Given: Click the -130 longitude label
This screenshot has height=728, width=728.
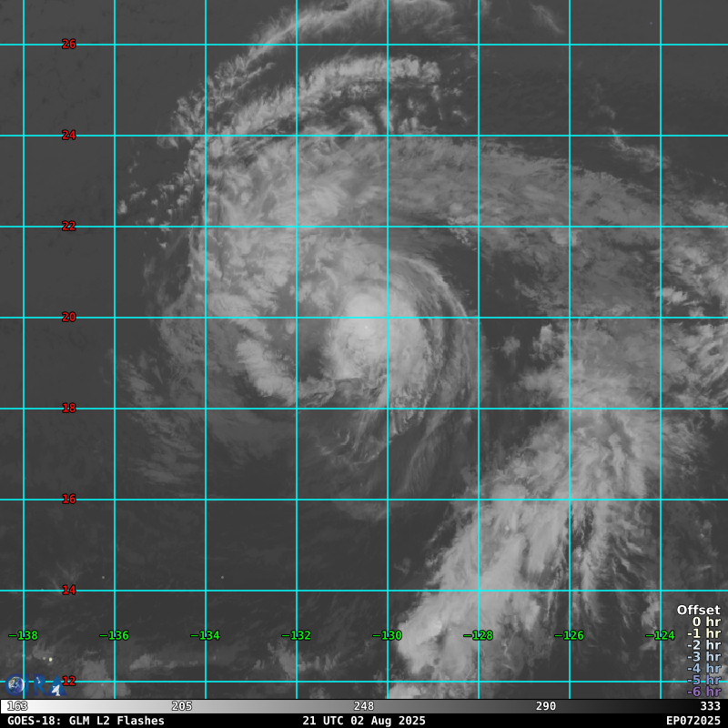Looking at the screenshot, I should [x=387, y=635].
